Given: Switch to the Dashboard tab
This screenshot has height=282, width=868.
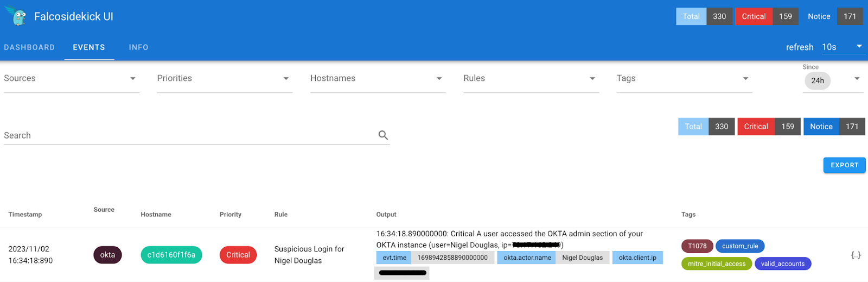Looking at the screenshot, I should pos(29,47).
